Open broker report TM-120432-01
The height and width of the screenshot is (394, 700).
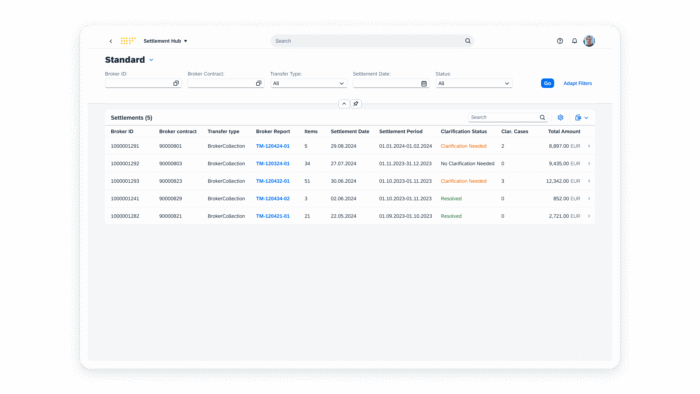272,181
